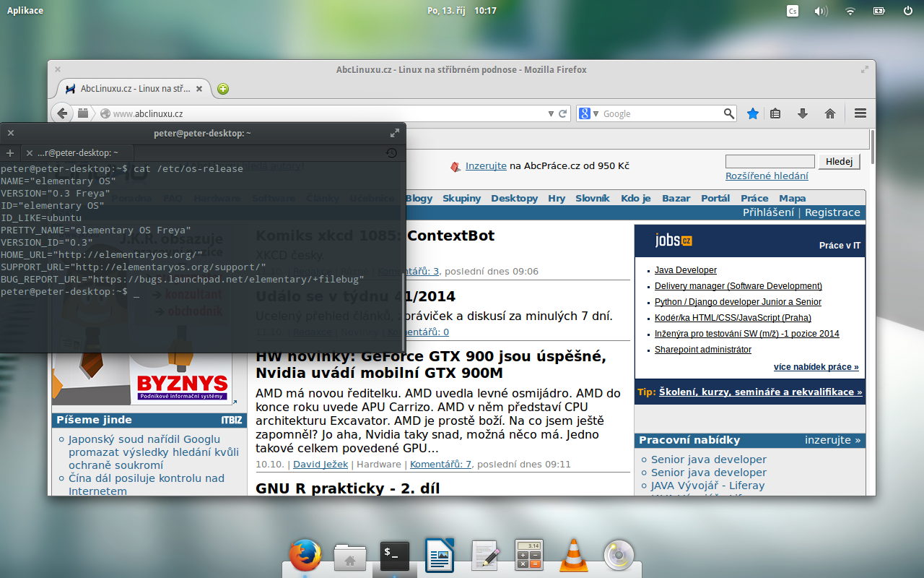Viewport: 924px width, 578px height.
Task: Reload the page in Firefox
Action: tap(563, 113)
